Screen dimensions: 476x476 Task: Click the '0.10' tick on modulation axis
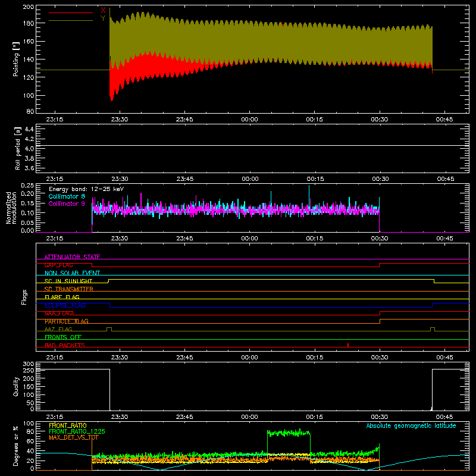click(x=27, y=213)
